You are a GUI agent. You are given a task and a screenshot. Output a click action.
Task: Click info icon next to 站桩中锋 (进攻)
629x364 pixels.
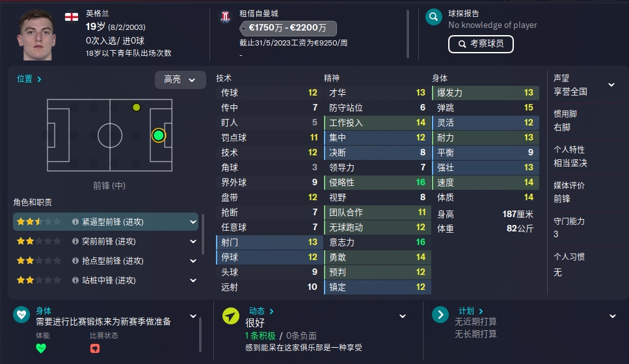[x=75, y=280]
